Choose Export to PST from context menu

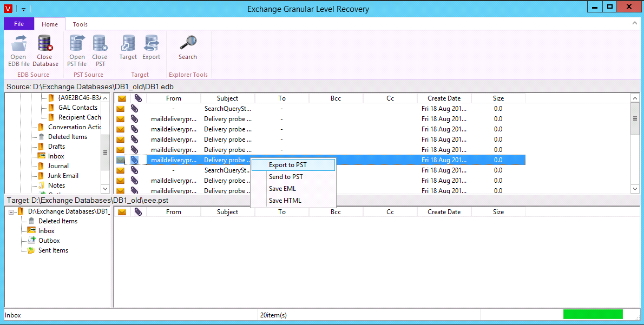click(x=293, y=165)
